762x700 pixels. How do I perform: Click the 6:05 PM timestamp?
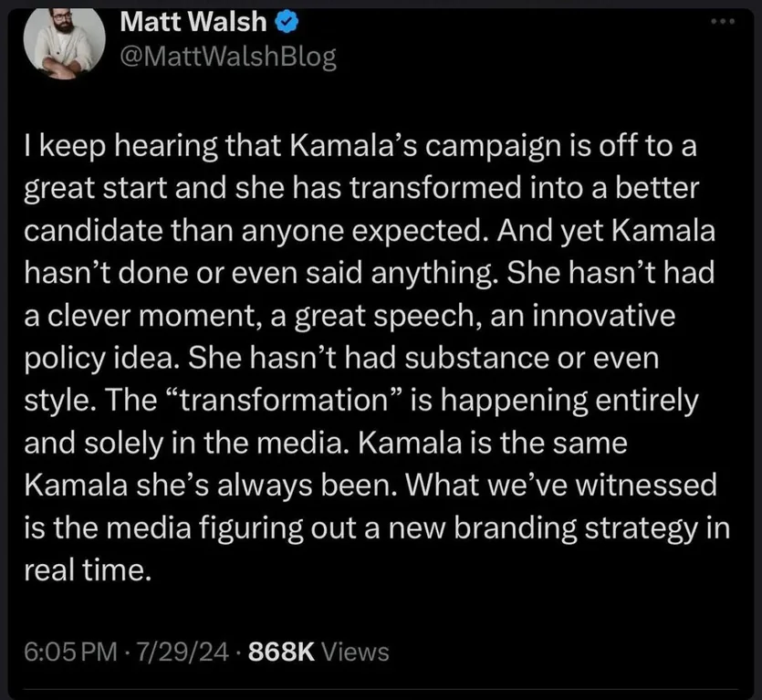point(71,652)
